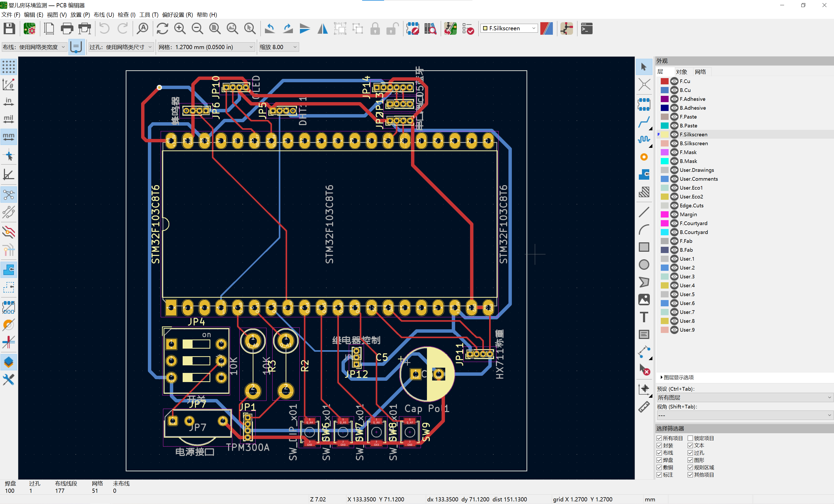Select the Draw Line tool
The image size is (834, 504).
click(x=644, y=212)
